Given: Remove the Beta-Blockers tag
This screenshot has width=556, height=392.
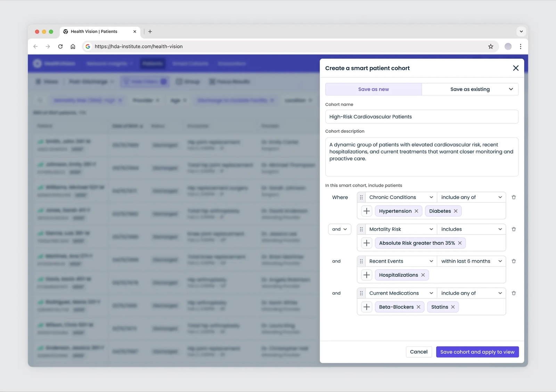Looking at the screenshot, I should 418,307.
